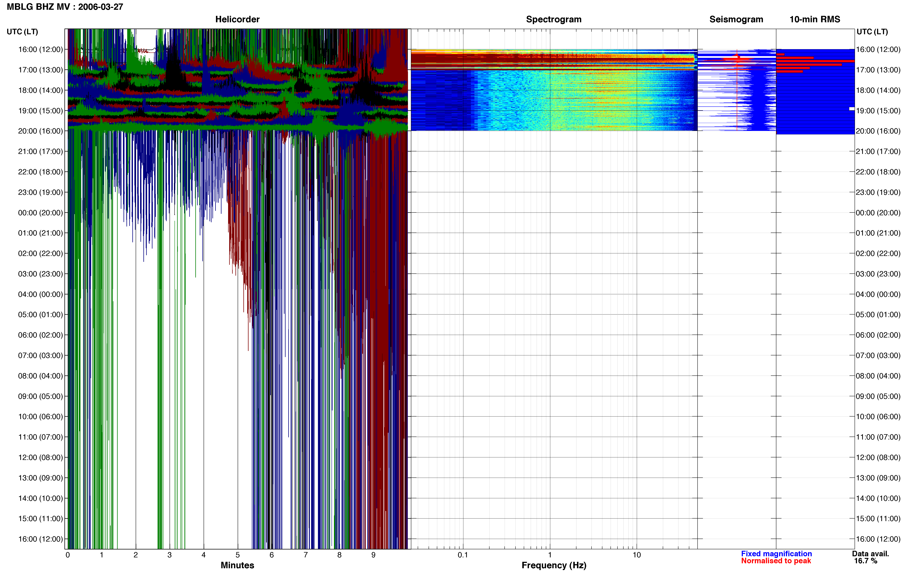
Task: Click the left axis label 21:00 (17:00)
Action: (41, 151)
